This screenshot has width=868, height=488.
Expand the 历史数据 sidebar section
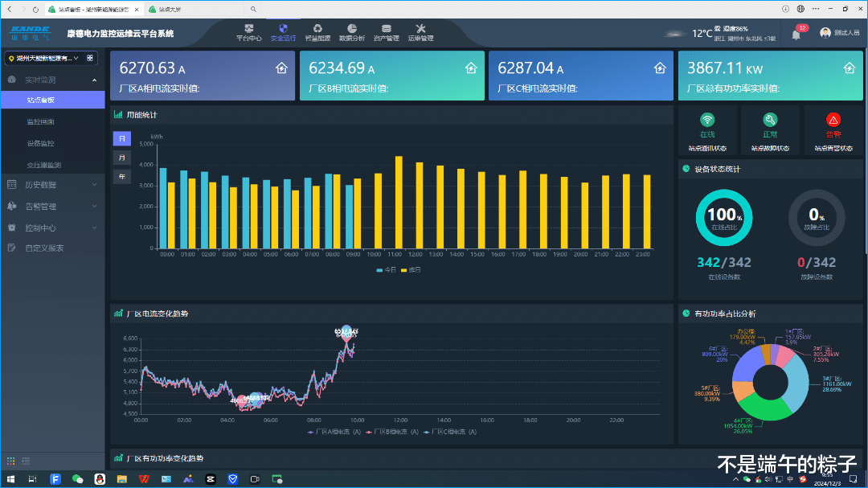tap(52, 184)
